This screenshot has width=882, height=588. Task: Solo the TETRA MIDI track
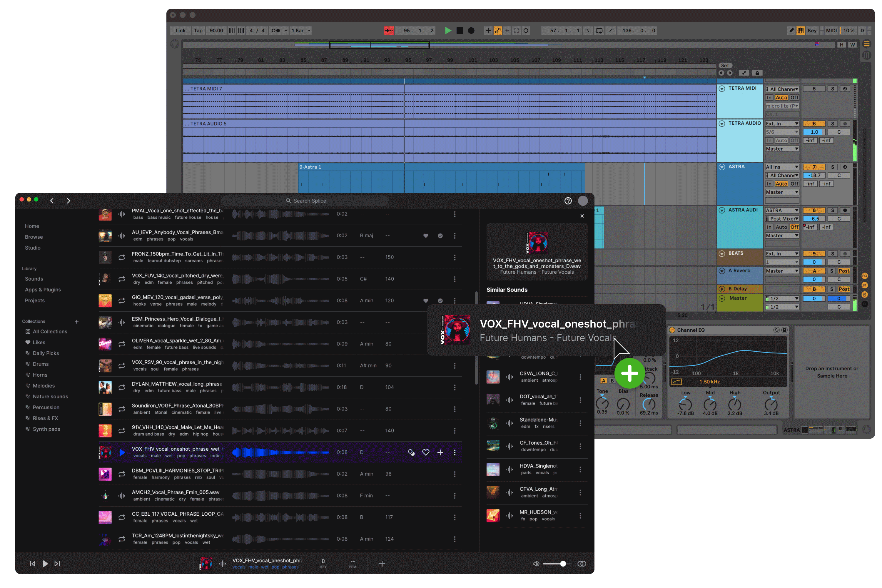(832, 89)
